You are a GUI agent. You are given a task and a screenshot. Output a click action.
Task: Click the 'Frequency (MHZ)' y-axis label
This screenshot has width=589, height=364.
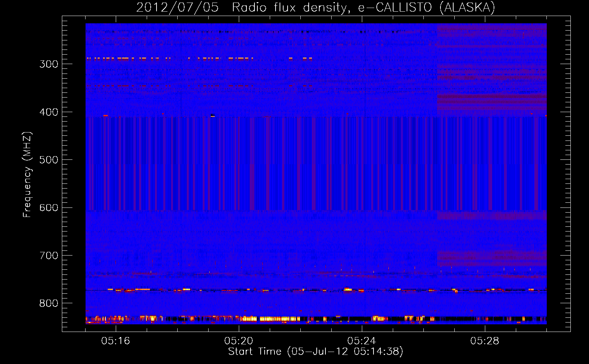click(27, 175)
